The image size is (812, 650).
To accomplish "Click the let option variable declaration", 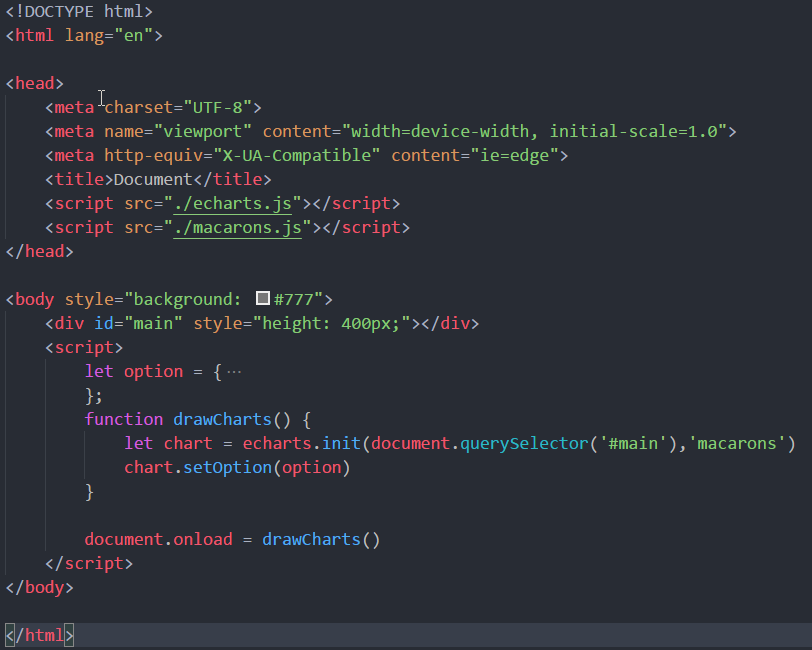I will coord(134,371).
